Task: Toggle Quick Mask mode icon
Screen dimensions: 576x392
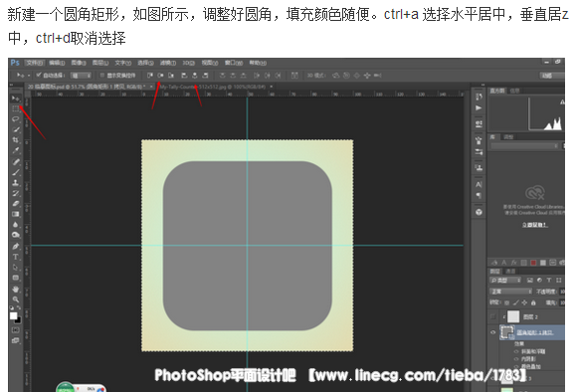Action: (x=16, y=330)
